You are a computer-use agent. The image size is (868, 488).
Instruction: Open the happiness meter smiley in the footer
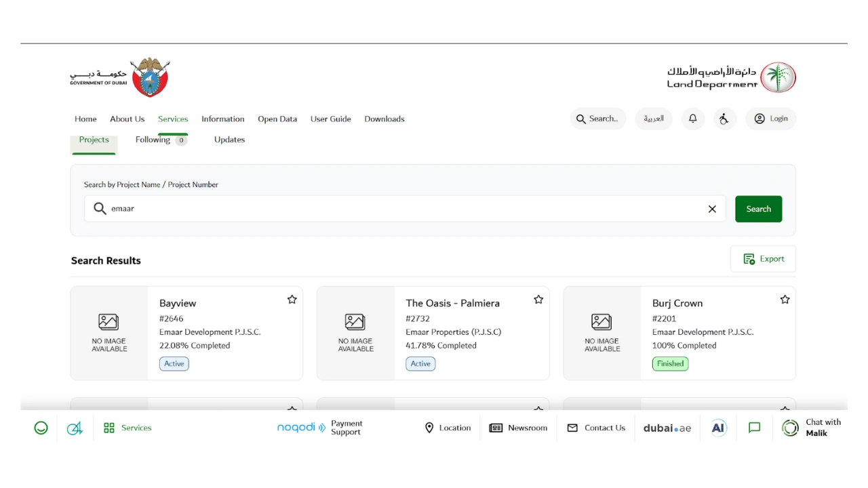[x=41, y=428]
